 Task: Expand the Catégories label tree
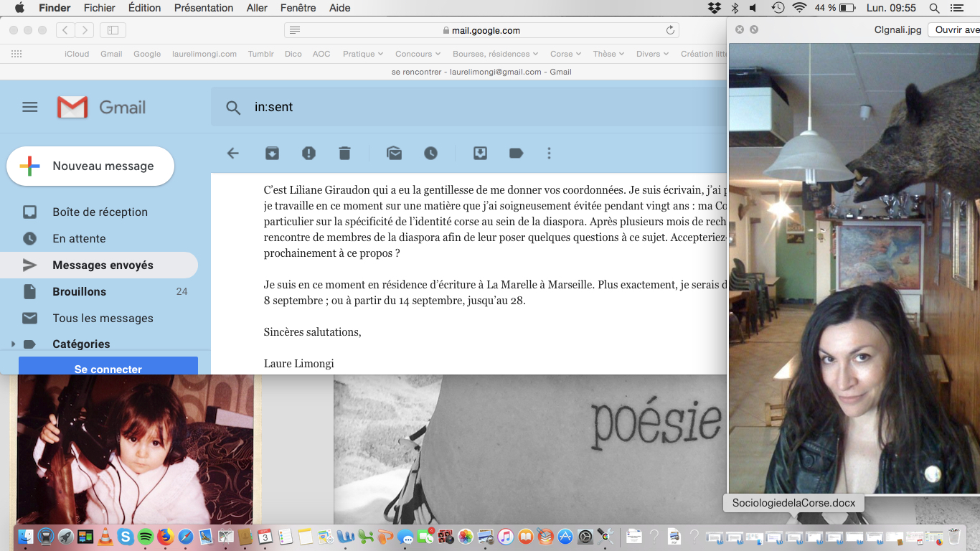click(x=13, y=344)
